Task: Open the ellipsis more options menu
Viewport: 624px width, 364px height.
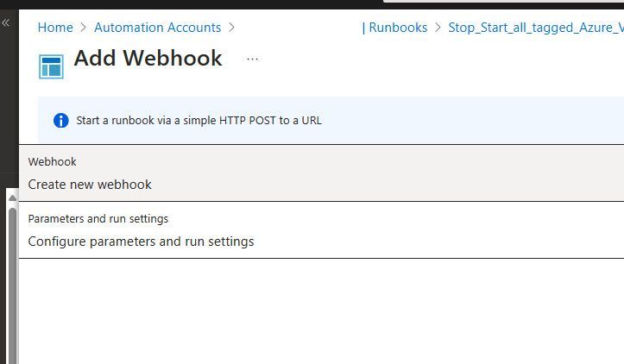Action: click(252, 60)
